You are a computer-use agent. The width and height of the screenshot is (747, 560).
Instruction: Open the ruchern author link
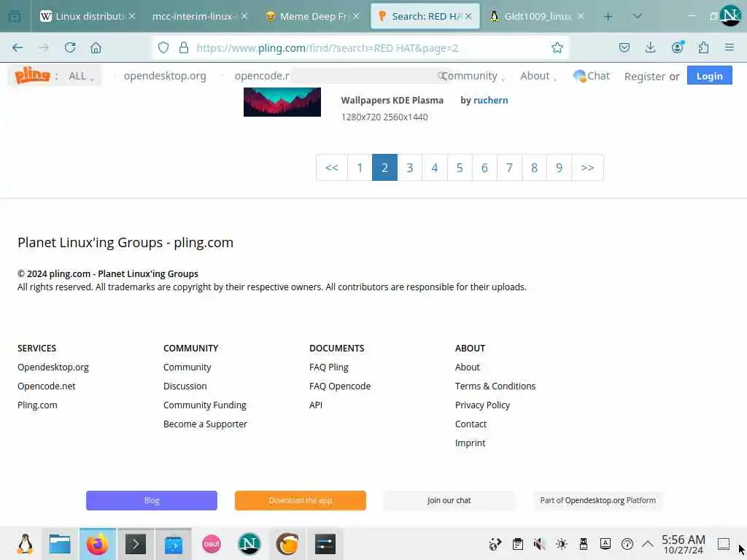tap(491, 100)
